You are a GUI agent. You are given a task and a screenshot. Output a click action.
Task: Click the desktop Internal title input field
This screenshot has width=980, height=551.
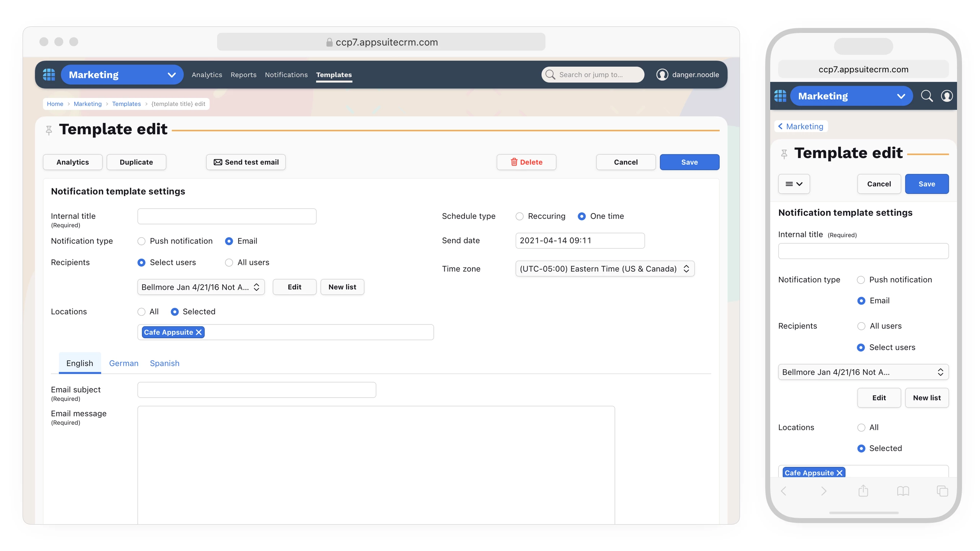click(x=227, y=216)
